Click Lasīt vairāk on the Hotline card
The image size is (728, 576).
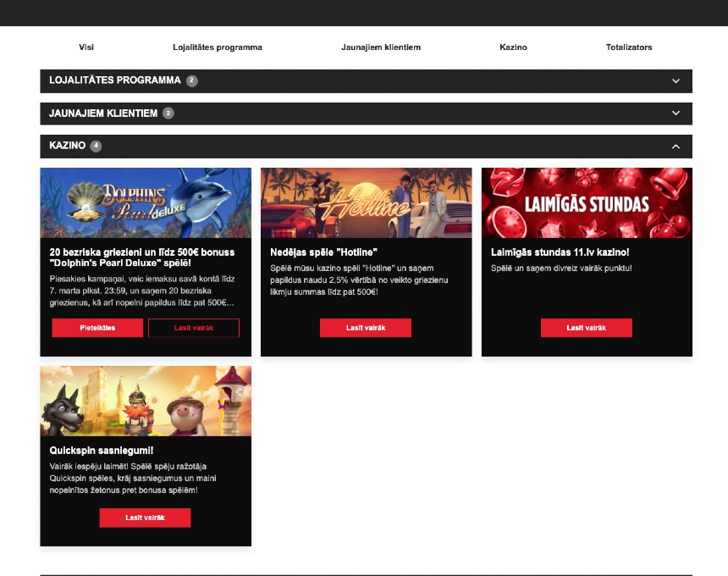point(366,328)
